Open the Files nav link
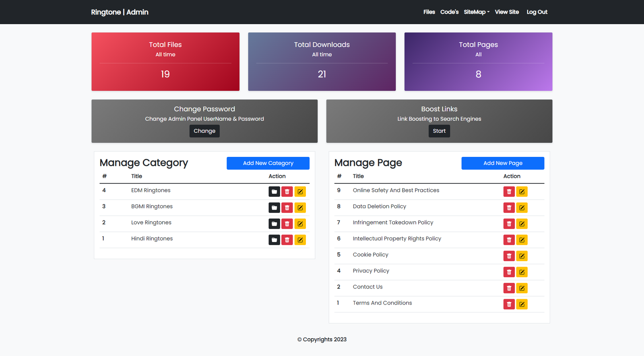Screen dimensions: 644x356 pos(429,12)
